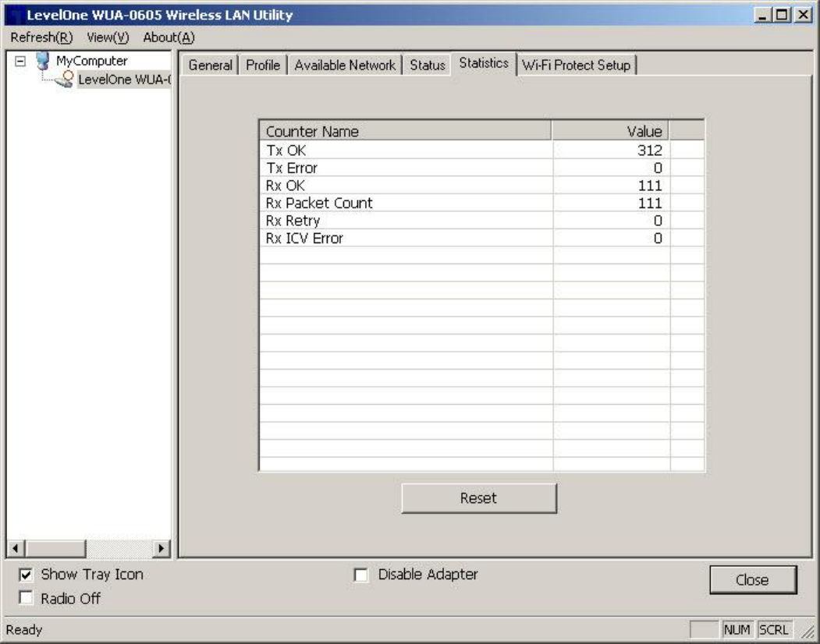The width and height of the screenshot is (820, 644).
Task: Open the Available Network tab
Action: click(345, 65)
